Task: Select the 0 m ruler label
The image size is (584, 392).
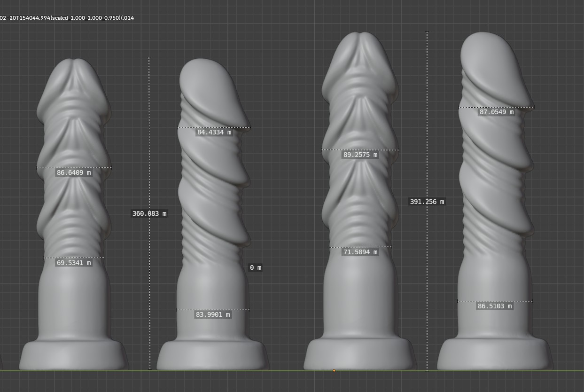Action: click(x=255, y=268)
